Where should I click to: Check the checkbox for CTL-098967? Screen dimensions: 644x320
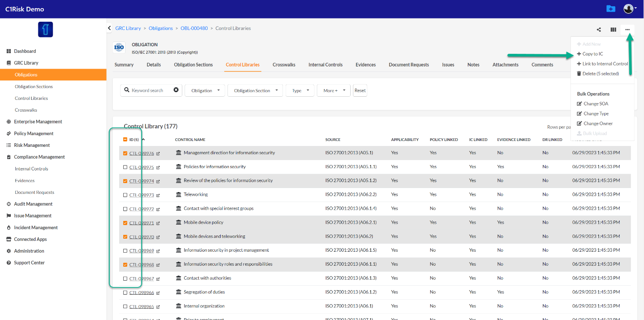(x=125, y=278)
